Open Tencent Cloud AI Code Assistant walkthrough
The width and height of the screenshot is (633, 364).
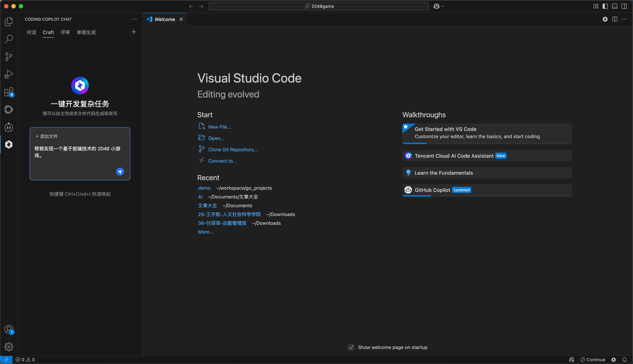487,156
